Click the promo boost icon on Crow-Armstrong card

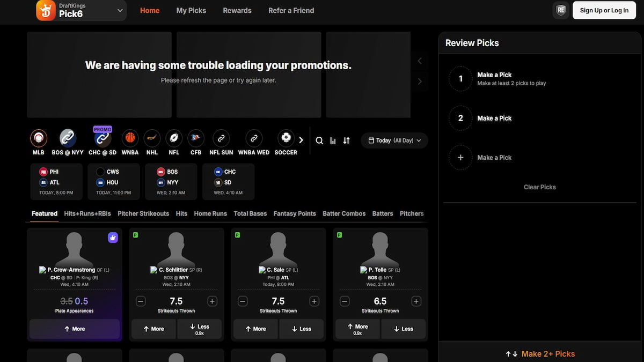pos(113,238)
